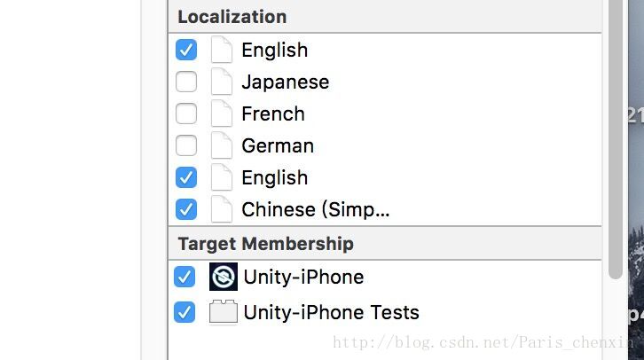Viewport: 644px width, 360px height.
Task: Select the Unity-iPhone Tests target label
Action: click(x=331, y=312)
